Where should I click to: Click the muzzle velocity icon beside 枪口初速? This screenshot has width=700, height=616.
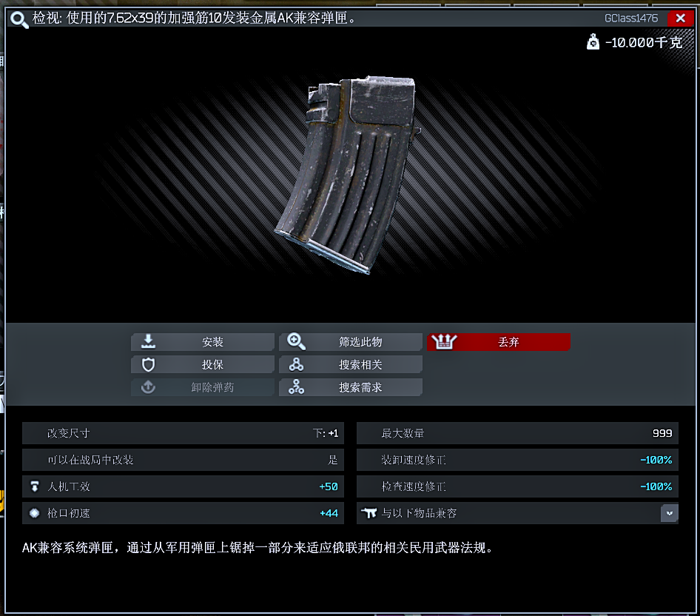pyautogui.click(x=34, y=513)
